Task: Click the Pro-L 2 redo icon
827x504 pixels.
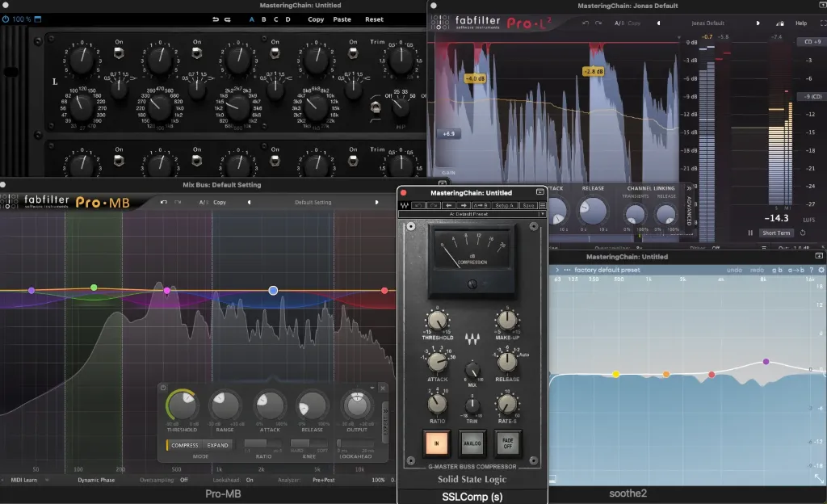Action: pos(598,23)
